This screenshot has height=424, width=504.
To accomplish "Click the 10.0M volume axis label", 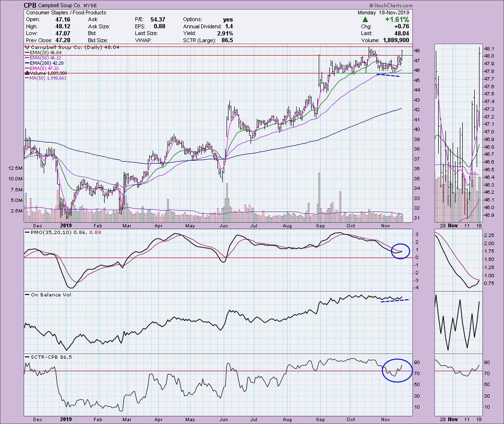I will pyautogui.click(x=16, y=179).
